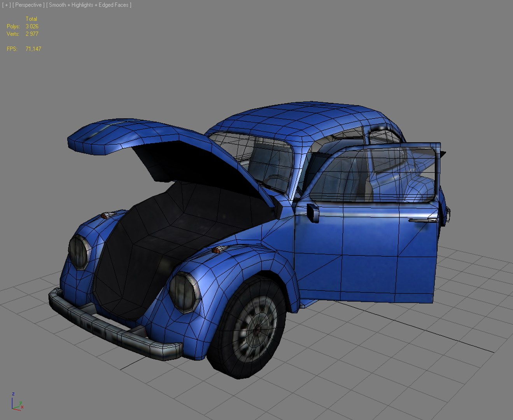Click the frame rate value "71,147"
The width and height of the screenshot is (513, 420).
click(x=33, y=49)
